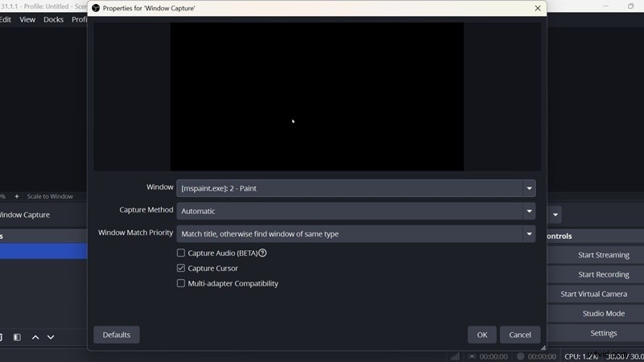This screenshot has height=362, width=644.
Task: Click the help icon beside Capture Audio (BETA)
Action: 262,253
